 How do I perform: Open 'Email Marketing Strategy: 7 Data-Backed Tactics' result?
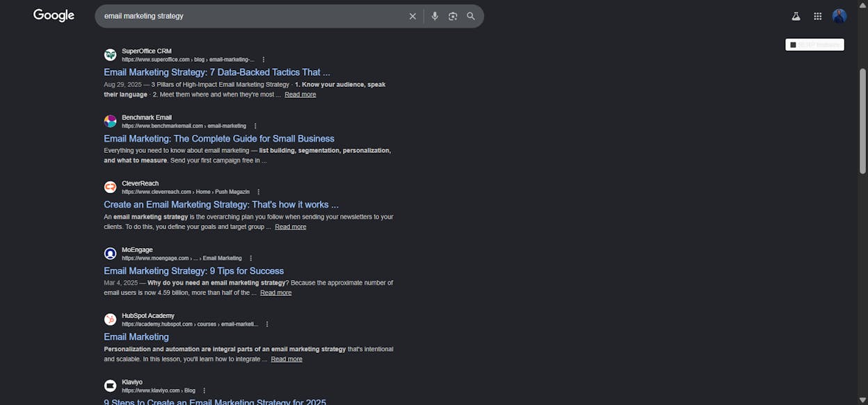click(x=217, y=72)
